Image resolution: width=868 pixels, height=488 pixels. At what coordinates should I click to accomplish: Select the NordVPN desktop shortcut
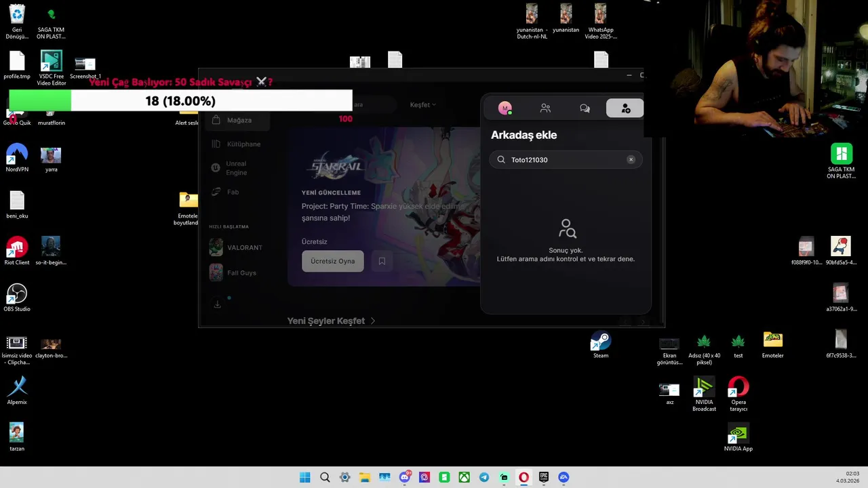click(x=17, y=159)
